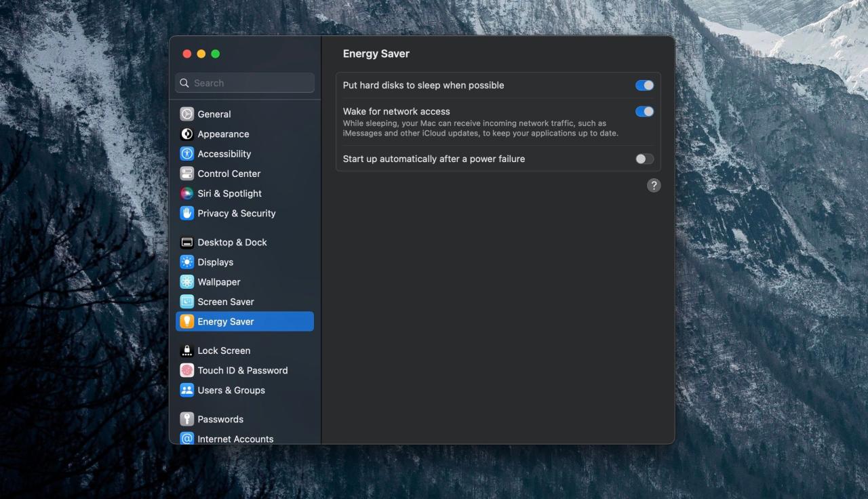Turn off Wake for network access
The height and width of the screenshot is (499, 868).
(x=644, y=111)
